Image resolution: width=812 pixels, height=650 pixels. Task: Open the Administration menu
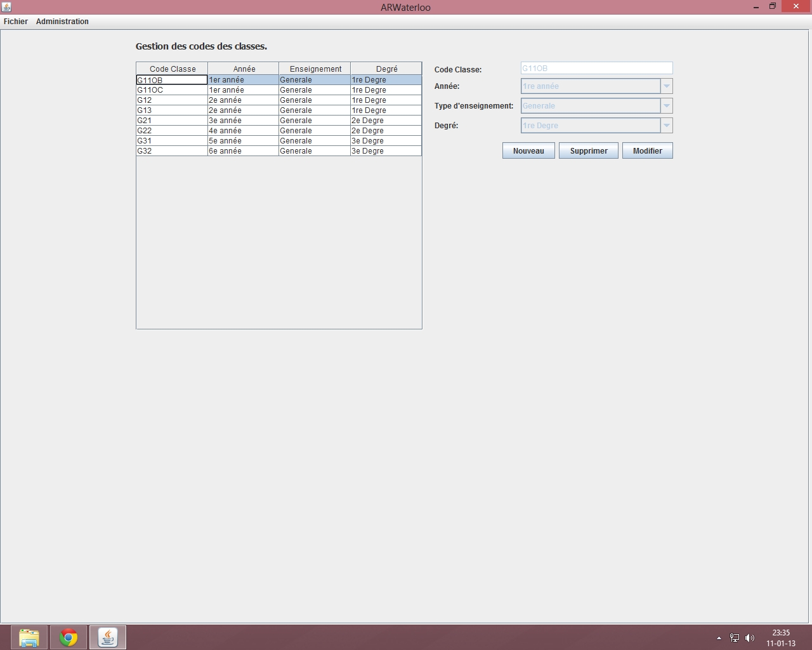(62, 22)
